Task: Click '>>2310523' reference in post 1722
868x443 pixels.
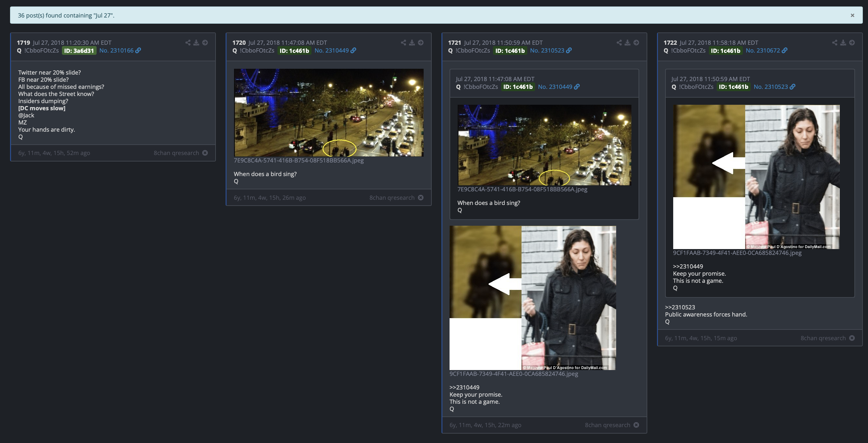Action: pyautogui.click(x=680, y=307)
